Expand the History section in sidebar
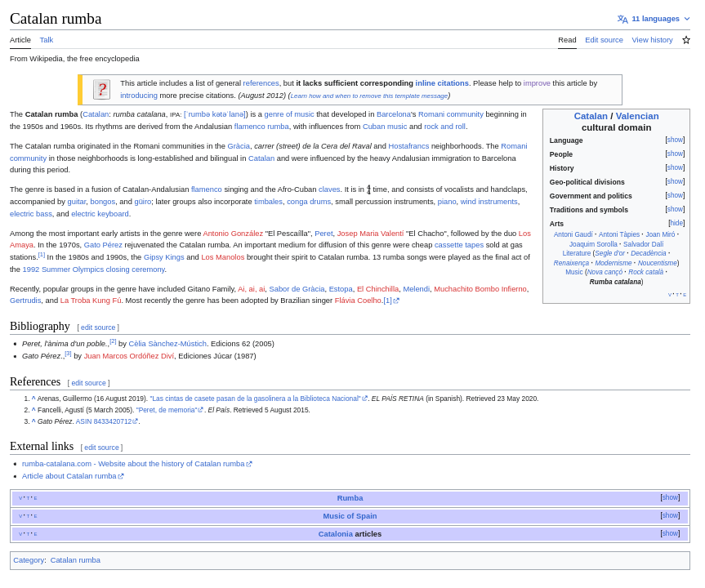Image resolution: width=705 pixels, height=588 pixels. (675, 168)
